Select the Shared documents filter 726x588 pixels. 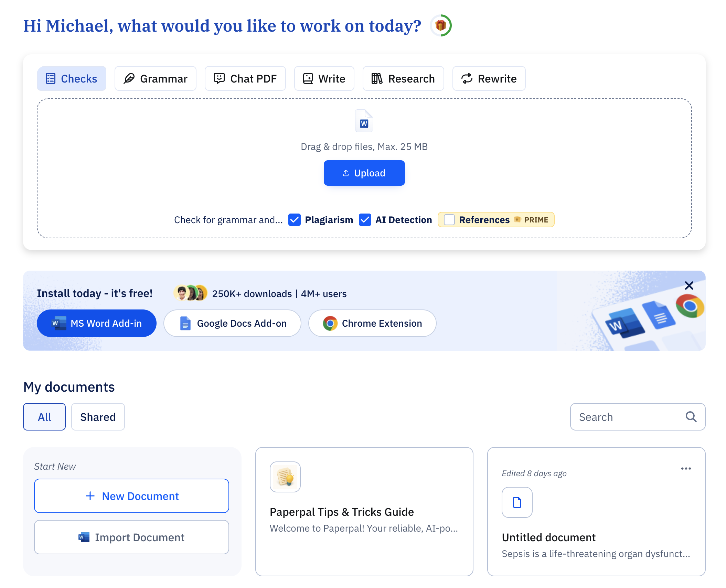[x=98, y=417]
